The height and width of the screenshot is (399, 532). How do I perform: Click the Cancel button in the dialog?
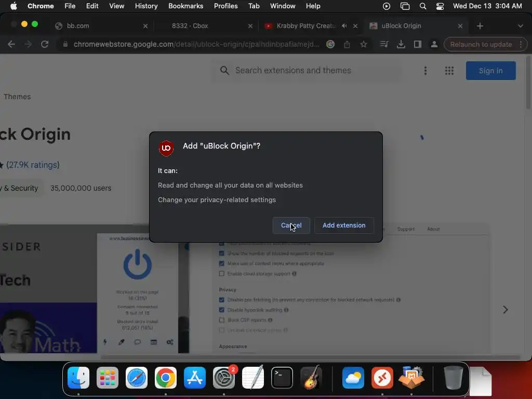point(291,225)
